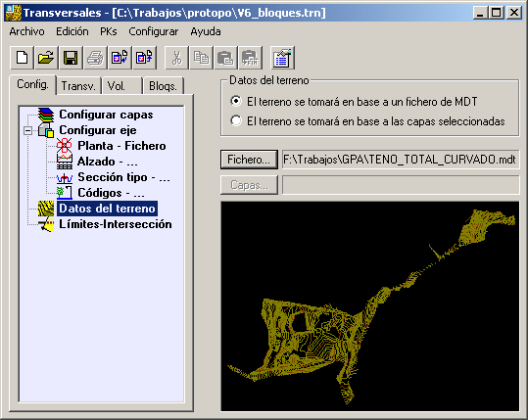Open the Archivo menu
The image size is (528, 420).
pos(27,31)
